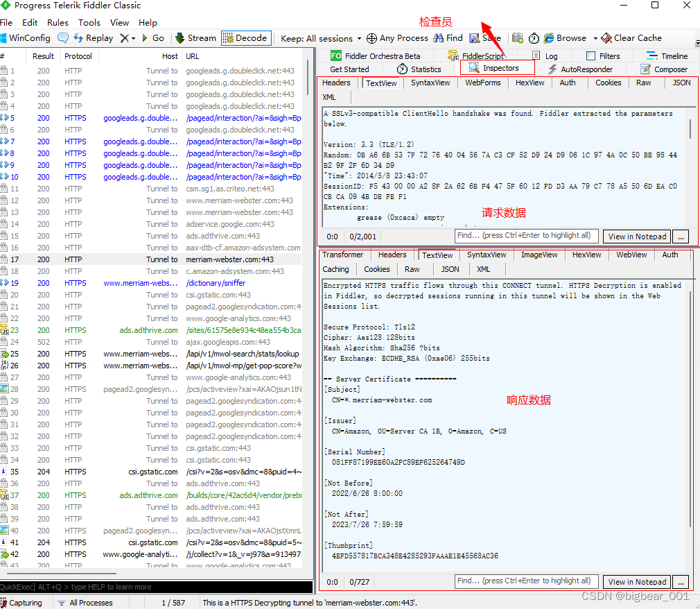This screenshot has width=700, height=609.
Task: Toggle the Stream mode button
Action: 195,38
